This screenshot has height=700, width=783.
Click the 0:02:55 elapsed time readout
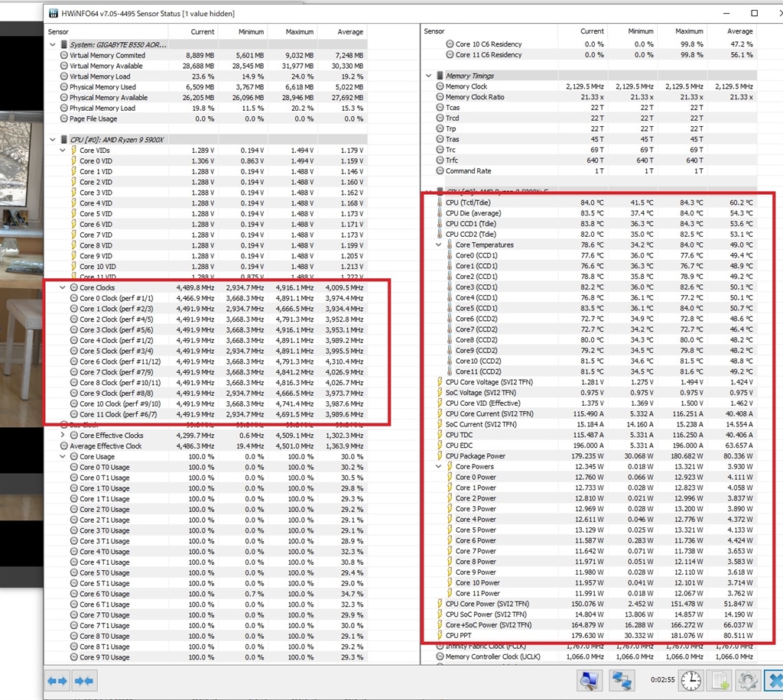click(x=662, y=679)
